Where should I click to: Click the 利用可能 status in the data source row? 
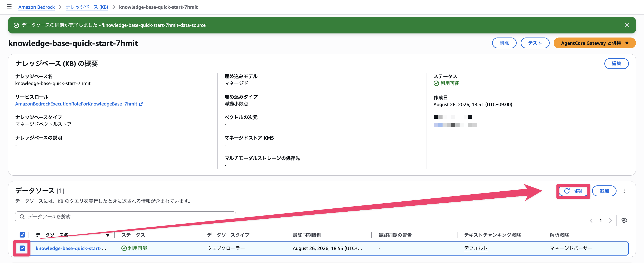[134, 248]
